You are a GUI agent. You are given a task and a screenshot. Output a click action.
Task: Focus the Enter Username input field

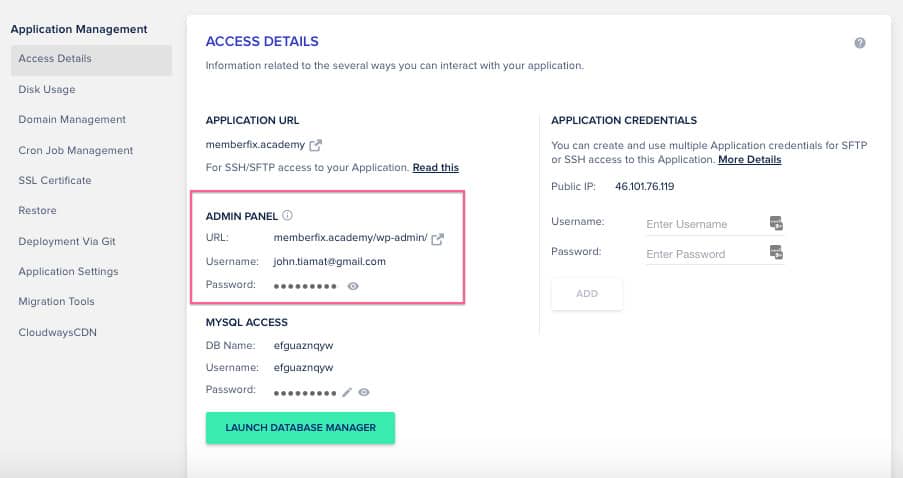(700, 224)
